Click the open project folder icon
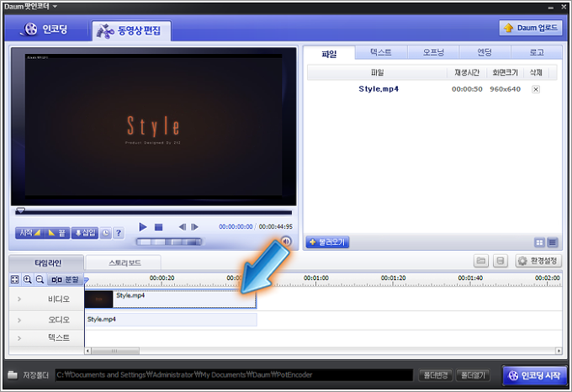 click(481, 261)
